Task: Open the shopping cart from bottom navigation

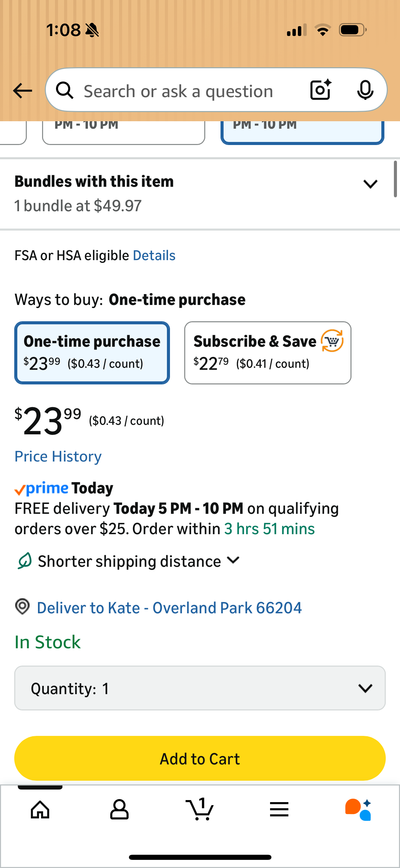Action: point(200,809)
